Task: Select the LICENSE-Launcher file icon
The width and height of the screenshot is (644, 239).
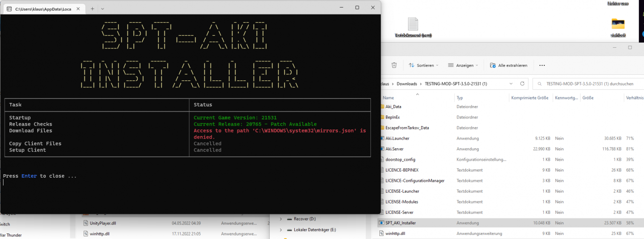Action: click(x=381, y=191)
